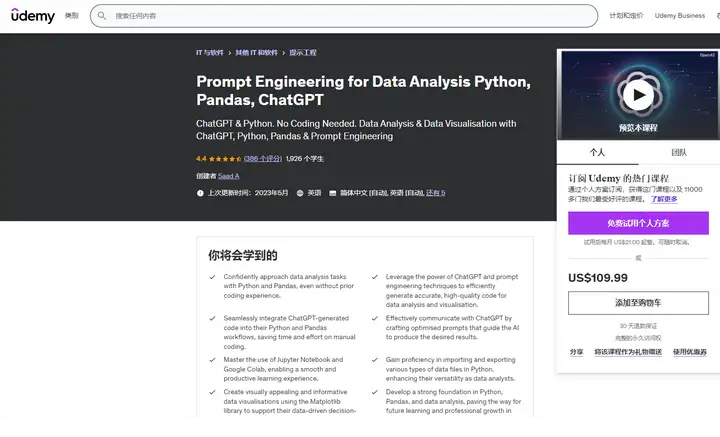The image size is (720, 437).
Task: Click 预览本课程 preview caption
Action: pos(638,128)
